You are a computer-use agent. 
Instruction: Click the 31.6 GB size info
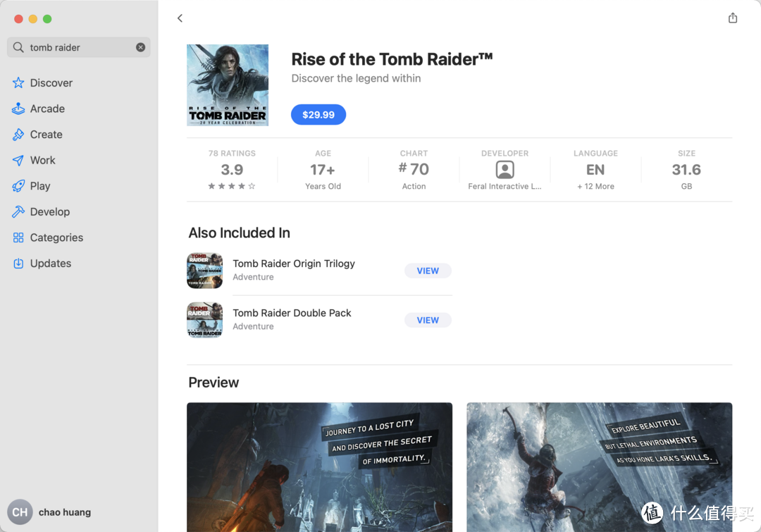(686, 169)
